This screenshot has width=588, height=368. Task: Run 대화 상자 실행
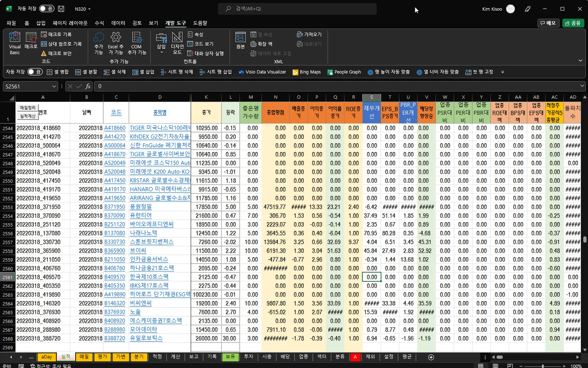coord(206,53)
